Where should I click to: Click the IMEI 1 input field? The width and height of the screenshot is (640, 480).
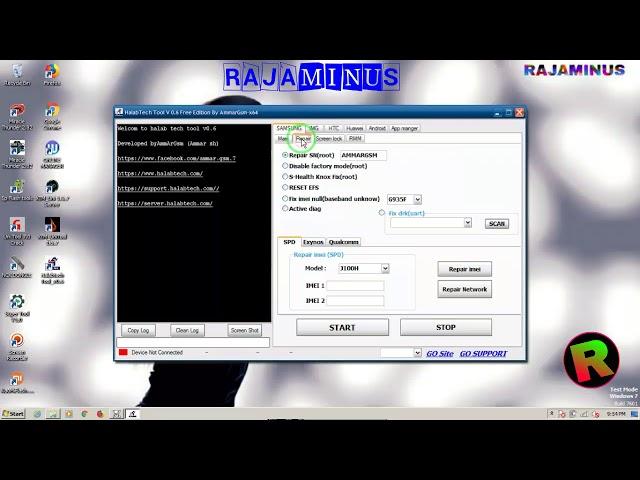(355, 285)
